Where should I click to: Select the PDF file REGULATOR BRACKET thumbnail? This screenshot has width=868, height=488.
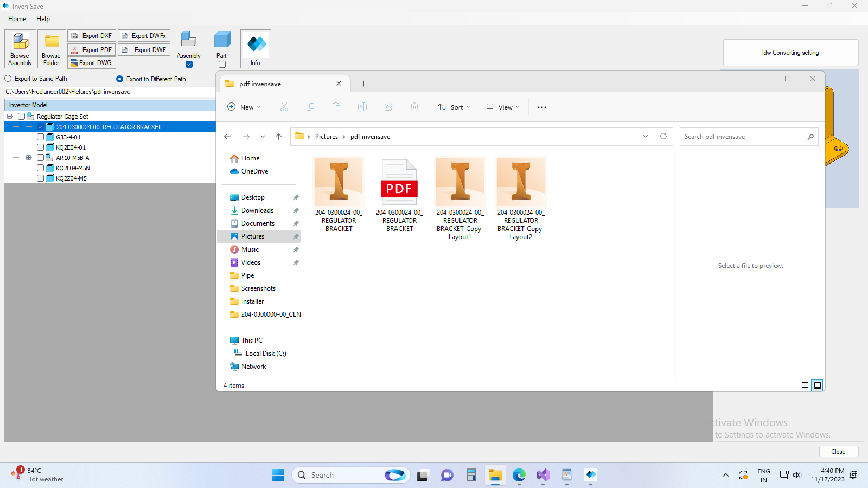pyautogui.click(x=399, y=183)
